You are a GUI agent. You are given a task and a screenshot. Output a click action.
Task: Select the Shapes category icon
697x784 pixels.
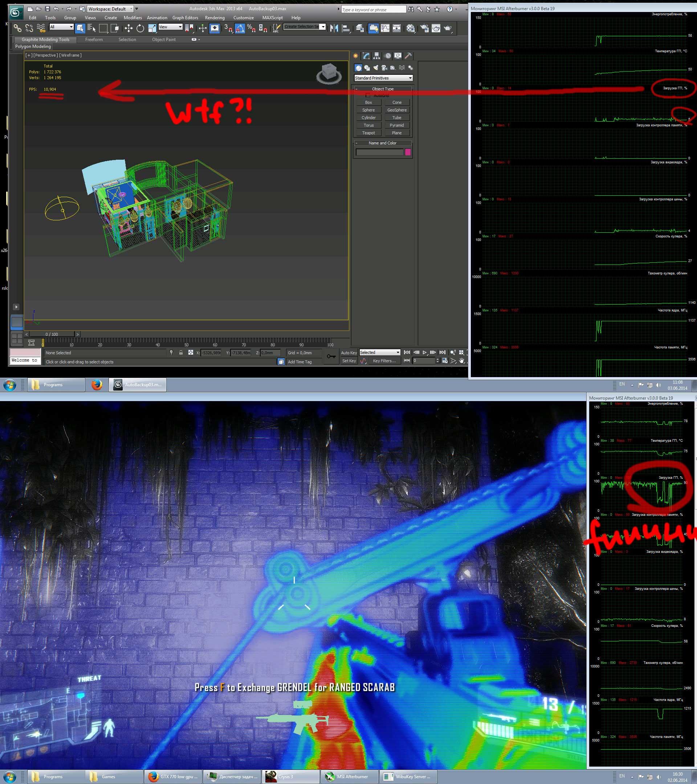tap(367, 68)
